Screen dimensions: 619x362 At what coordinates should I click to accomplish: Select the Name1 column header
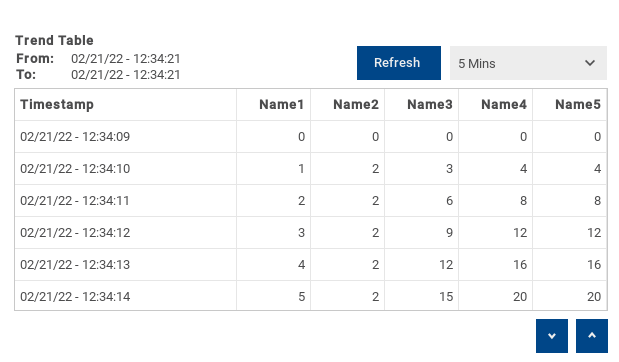click(274, 105)
